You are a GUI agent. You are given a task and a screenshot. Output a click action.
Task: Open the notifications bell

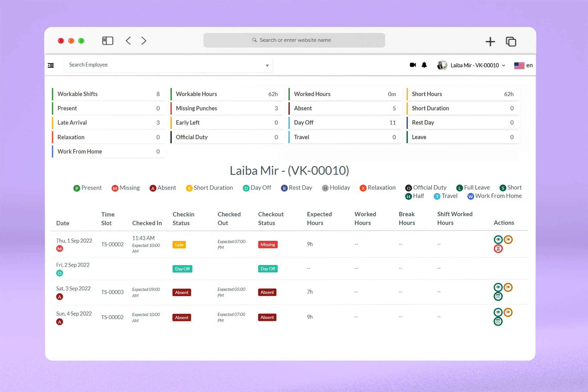pyautogui.click(x=424, y=65)
